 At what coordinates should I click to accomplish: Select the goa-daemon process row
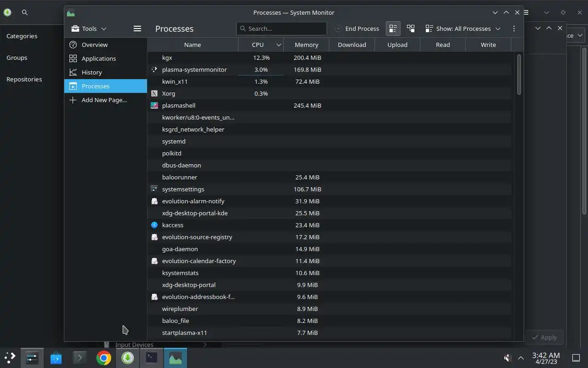tap(329, 249)
